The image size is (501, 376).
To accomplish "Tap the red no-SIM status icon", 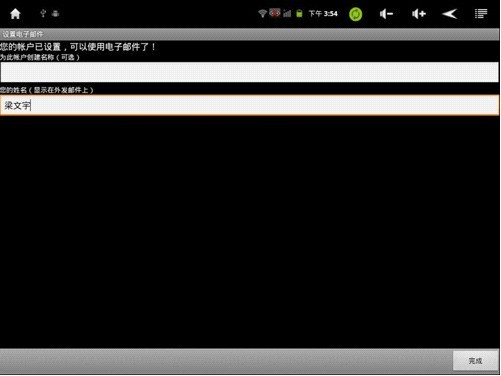I will tap(275, 13).
